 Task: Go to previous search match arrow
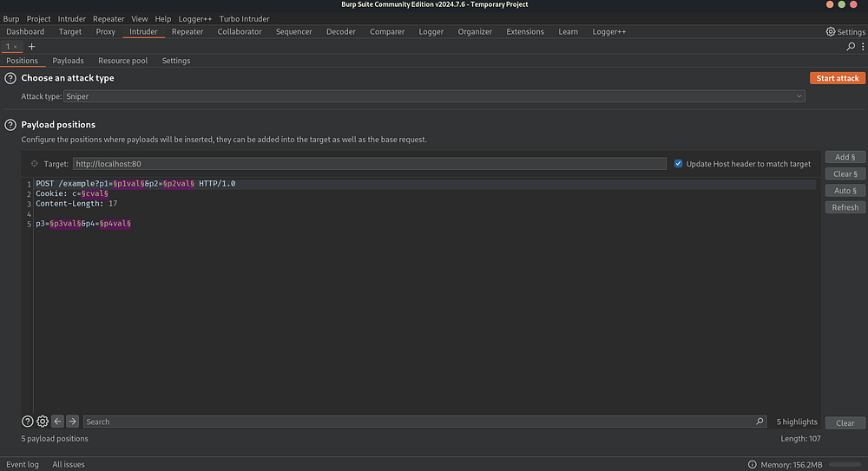point(57,422)
